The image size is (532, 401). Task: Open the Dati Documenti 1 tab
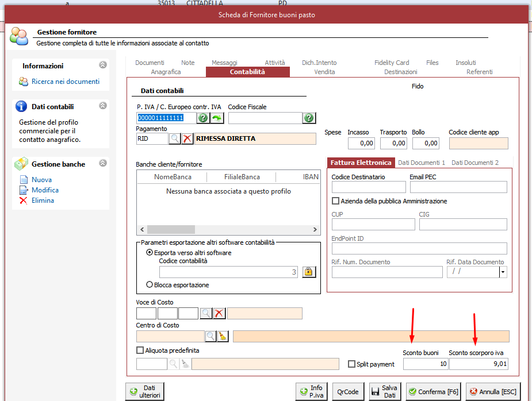(x=421, y=163)
